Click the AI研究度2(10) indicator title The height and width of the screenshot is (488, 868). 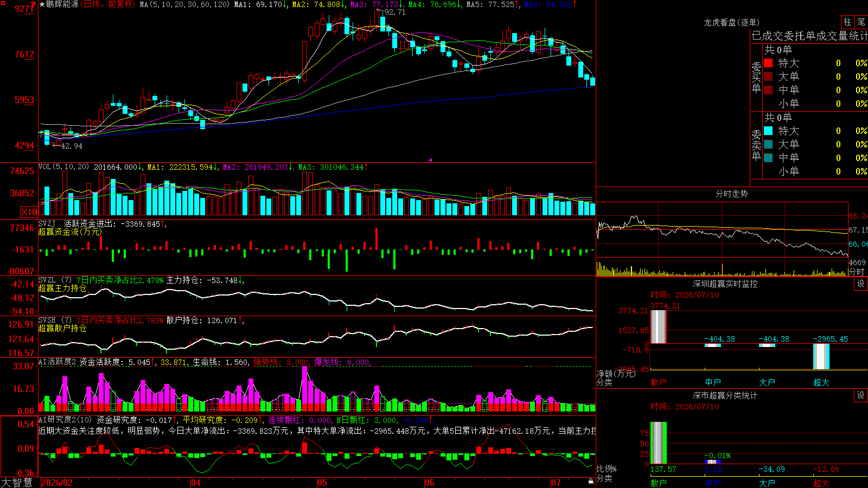pos(65,420)
